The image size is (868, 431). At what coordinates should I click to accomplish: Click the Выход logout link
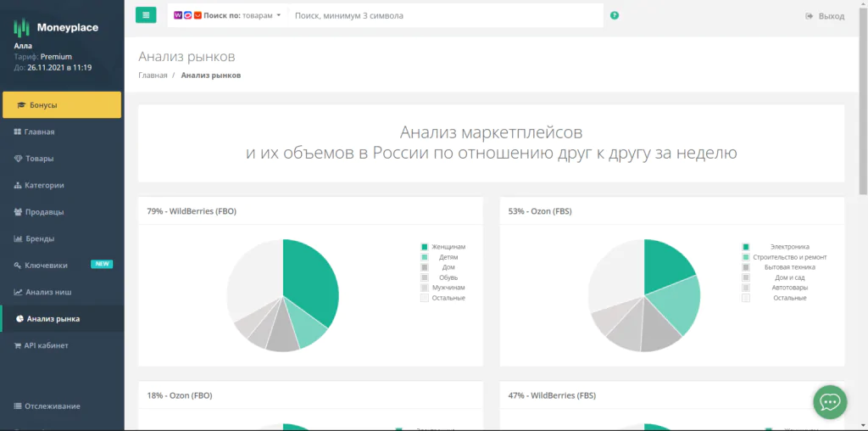click(x=825, y=16)
